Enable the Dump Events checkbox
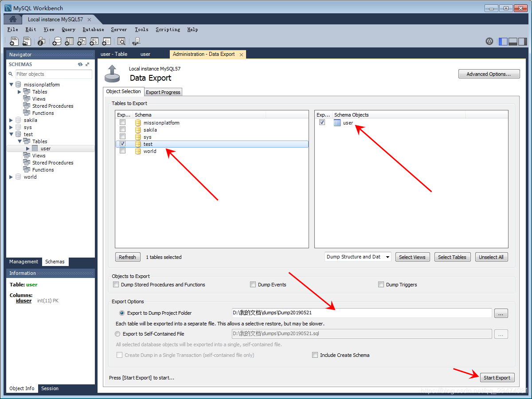Viewport: 532px width, 399px height. pos(253,285)
